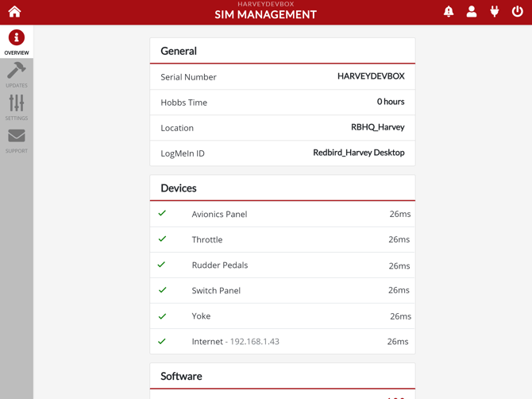Click the Internet green checkmark
The height and width of the screenshot is (399, 532).
pos(162,341)
